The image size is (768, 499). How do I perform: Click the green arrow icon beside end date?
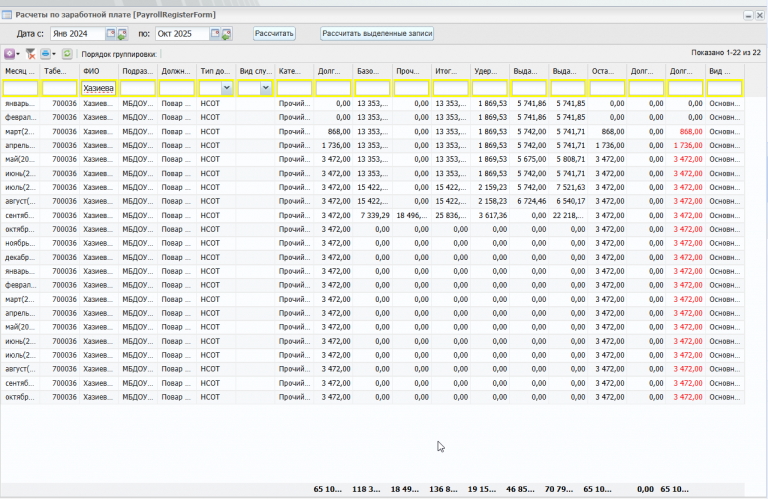pyautogui.click(x=226, y=34)
